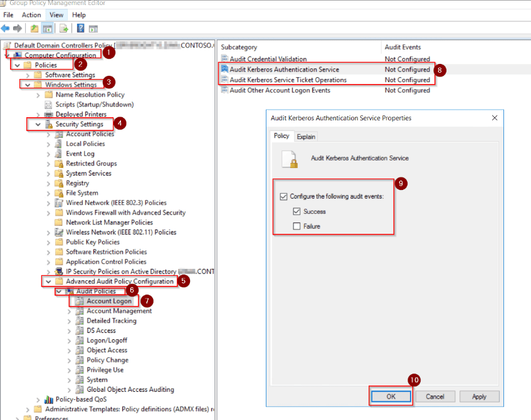Click the Forward arrow toolbar icon

pyautogui.click(x=18, y=28)
